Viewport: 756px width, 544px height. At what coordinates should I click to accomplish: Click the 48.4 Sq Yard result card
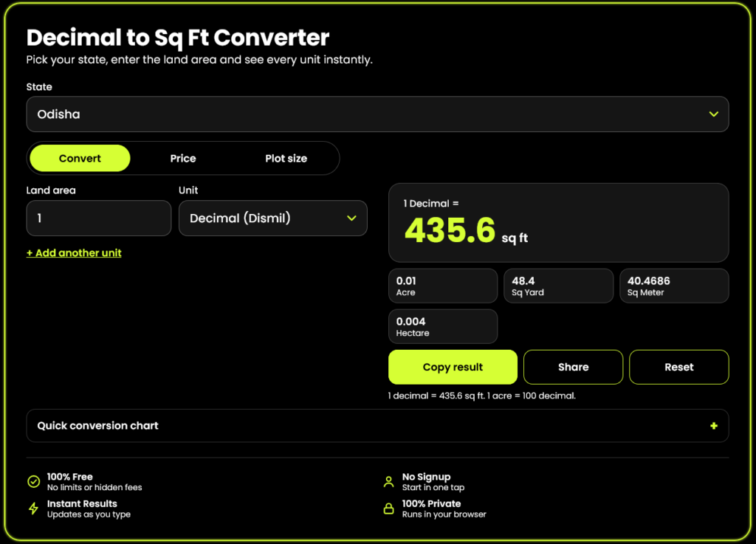pos(558,286)
